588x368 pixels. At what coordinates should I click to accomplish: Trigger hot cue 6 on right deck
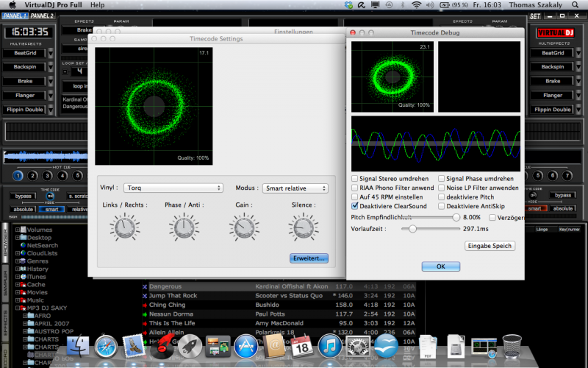click(553, 175)
